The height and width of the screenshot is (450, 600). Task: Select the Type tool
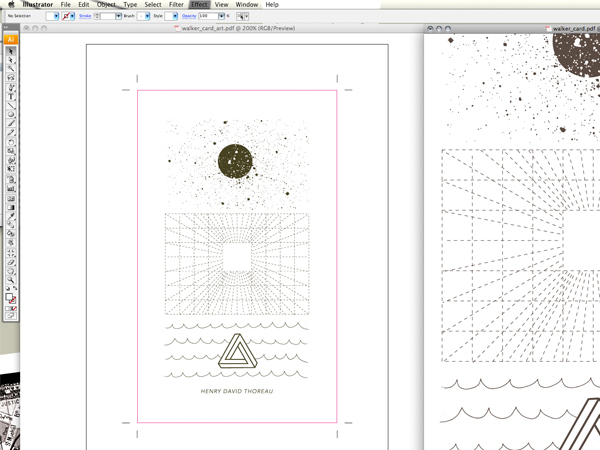[x=11, y=96]
